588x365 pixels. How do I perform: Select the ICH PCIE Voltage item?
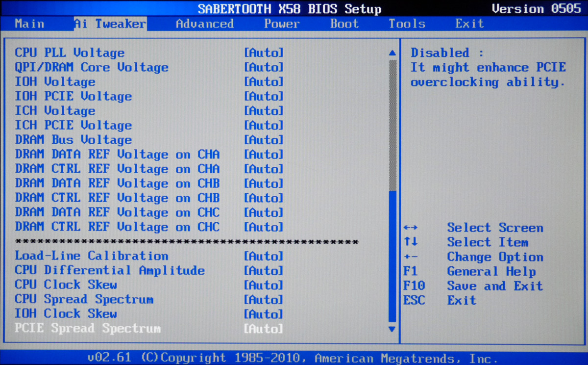coord(73,125)
